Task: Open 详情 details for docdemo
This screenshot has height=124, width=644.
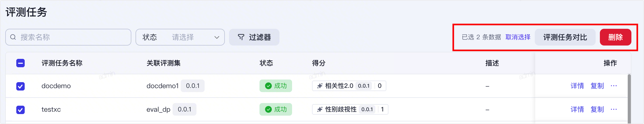Action: [577, 86]
